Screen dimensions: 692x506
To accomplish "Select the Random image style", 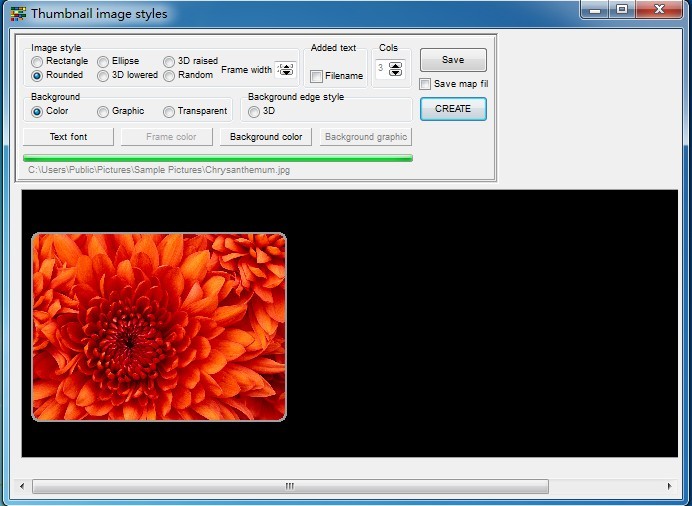I will click(x=169, y=76).
